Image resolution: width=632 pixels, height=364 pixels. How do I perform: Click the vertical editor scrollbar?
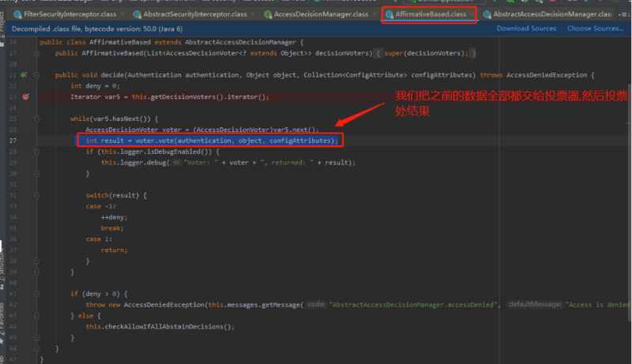point(630,201)
